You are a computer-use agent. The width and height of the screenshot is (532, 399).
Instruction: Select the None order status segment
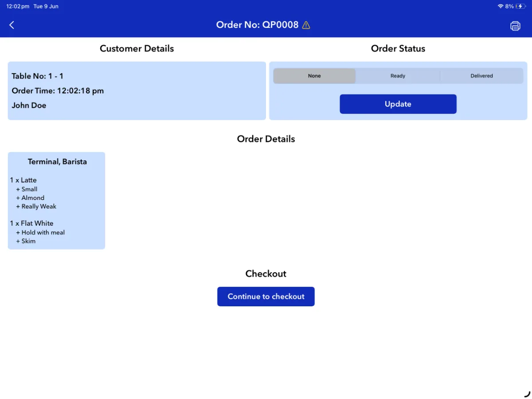click(x=314, y=76)
